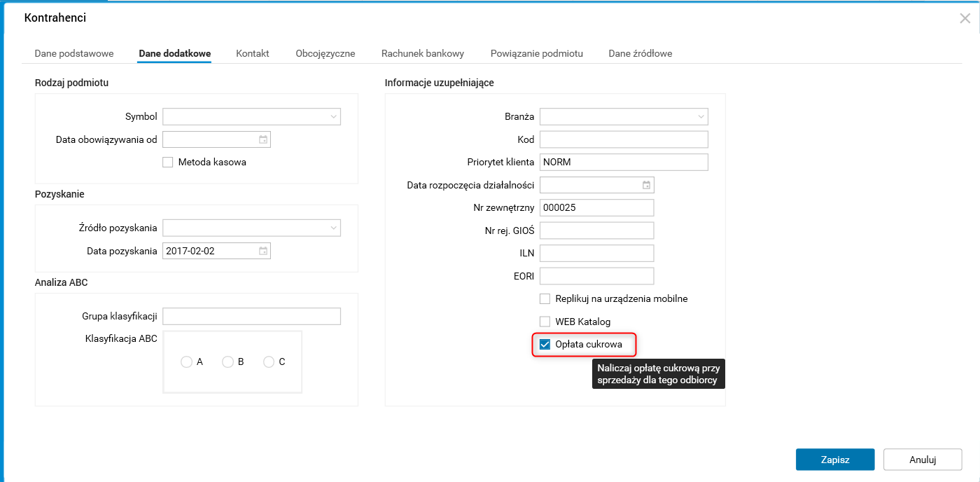
Task: Click the ILN input field
Action: click(x=596, y=253)
